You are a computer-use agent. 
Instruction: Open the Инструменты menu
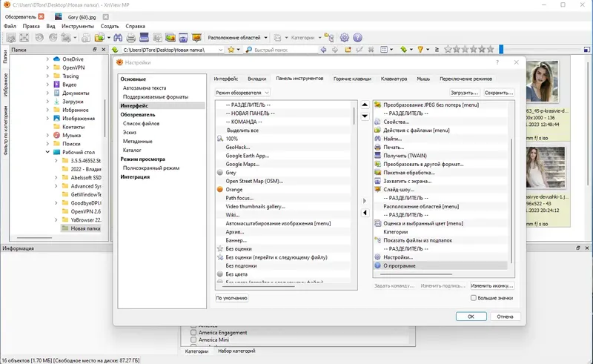[77, 26]
